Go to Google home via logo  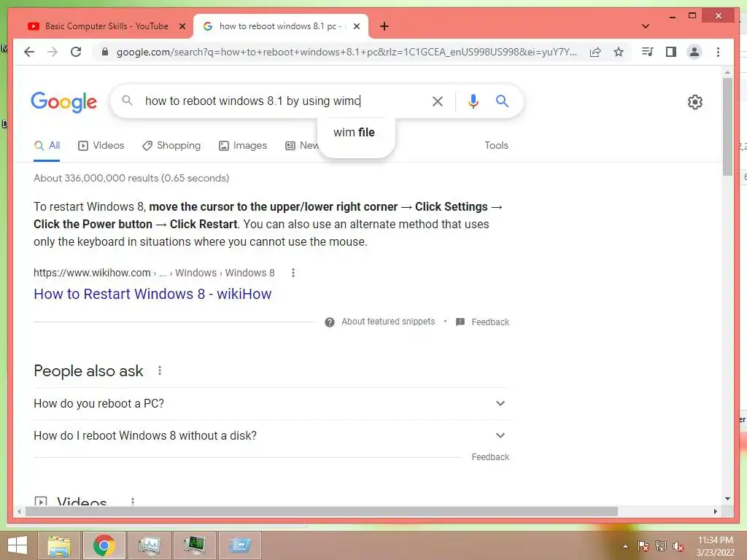64,101
